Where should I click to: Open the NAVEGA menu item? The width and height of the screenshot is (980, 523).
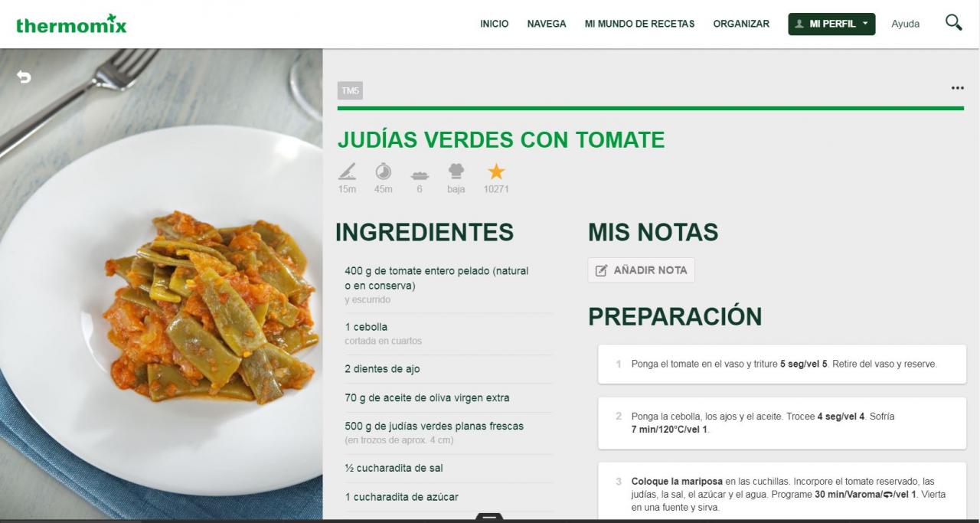pos(547,24)
